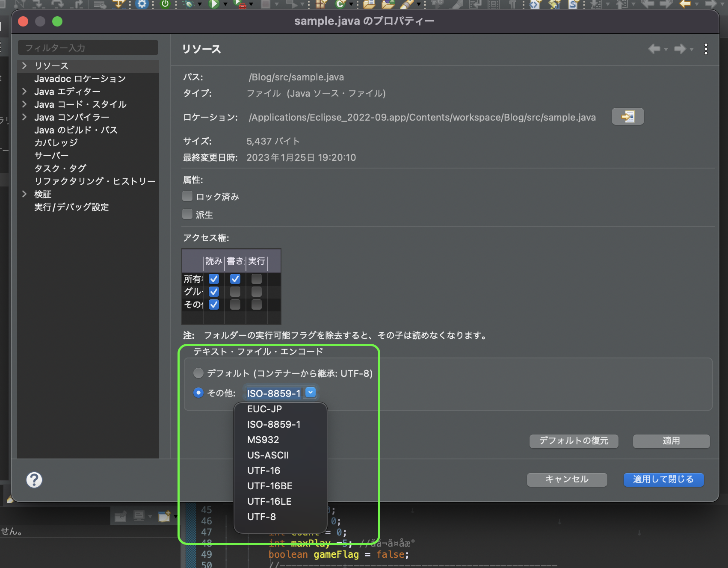Select MS932 from the encoding list
The image size is (728, 568).
click(263, 440)
